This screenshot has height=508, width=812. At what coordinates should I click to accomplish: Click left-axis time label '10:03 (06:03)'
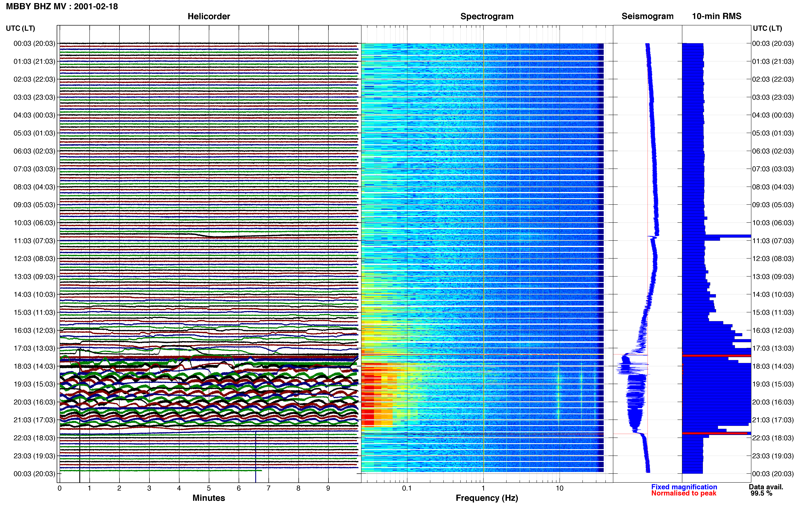34,223
